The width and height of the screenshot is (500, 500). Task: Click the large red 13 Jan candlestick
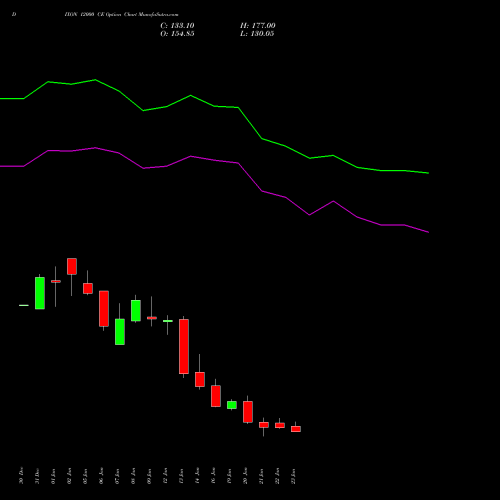click(x=184, y=346)
